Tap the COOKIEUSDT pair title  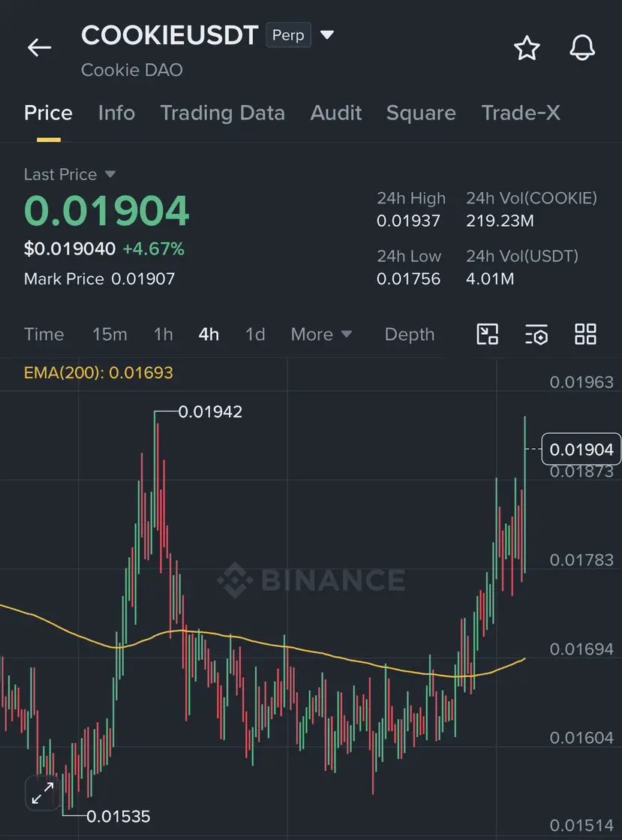click(x=170, y=35)
